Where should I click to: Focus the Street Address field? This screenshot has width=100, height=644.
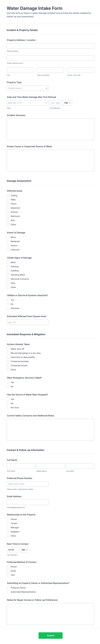pos(50,46)
